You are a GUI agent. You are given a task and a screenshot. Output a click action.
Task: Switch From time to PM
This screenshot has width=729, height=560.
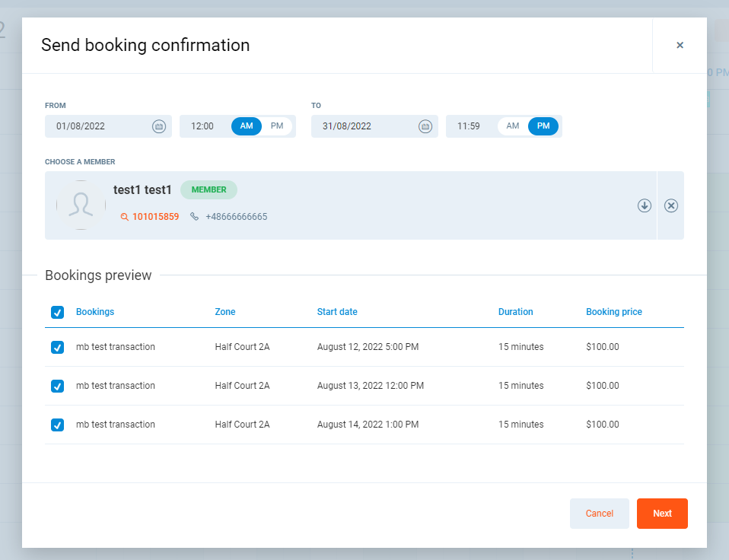click(x=277, y=126)
